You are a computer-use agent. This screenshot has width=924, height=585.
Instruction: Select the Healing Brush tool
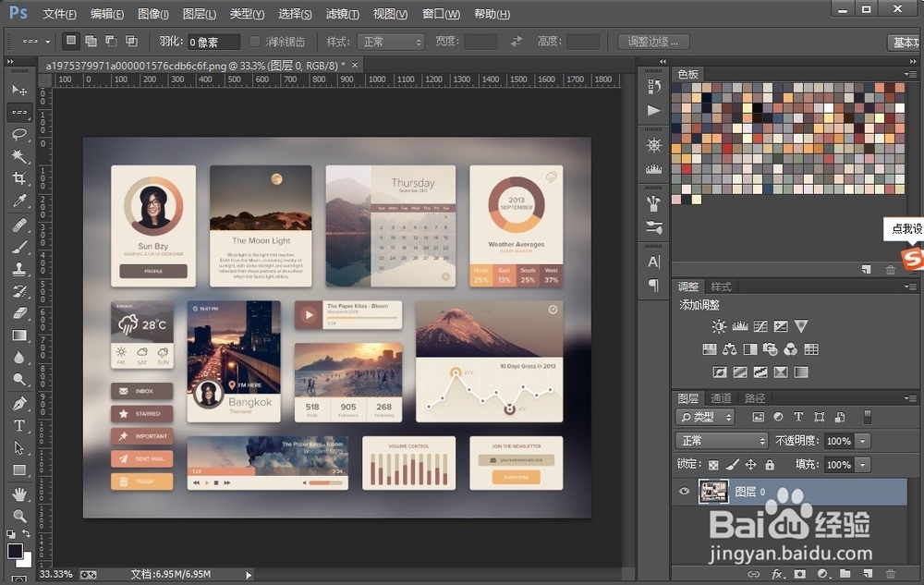[19, 225]
